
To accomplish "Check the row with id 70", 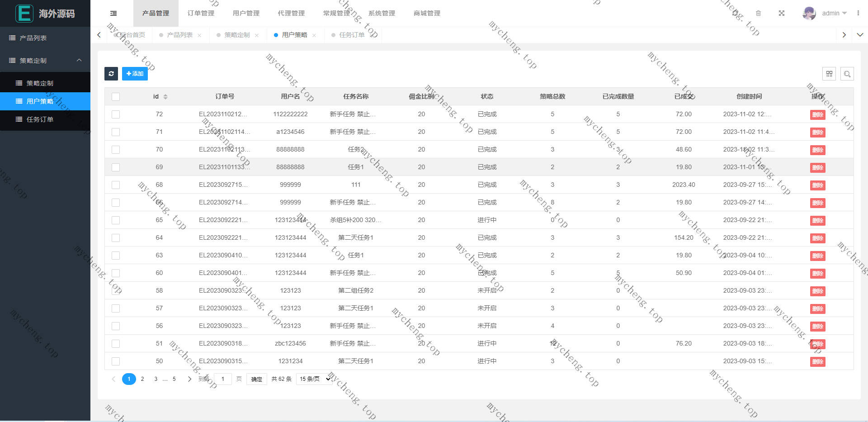I will 116,150.
